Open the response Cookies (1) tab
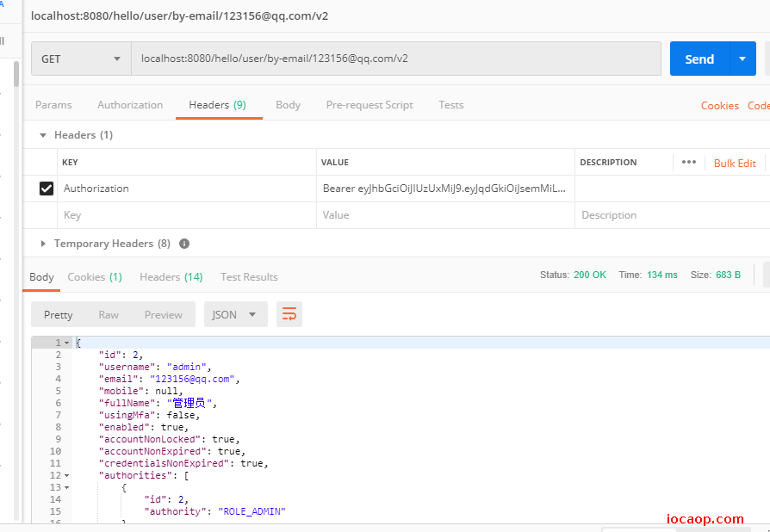 pyautogui.click(x=95, y=277)
